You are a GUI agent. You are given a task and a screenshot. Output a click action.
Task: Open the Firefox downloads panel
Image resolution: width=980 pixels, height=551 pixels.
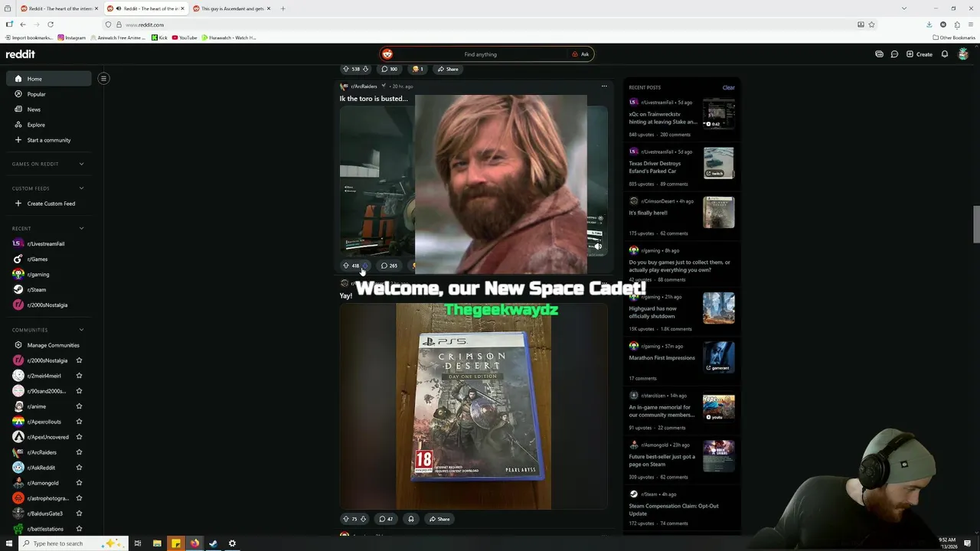tap(929, 24)
